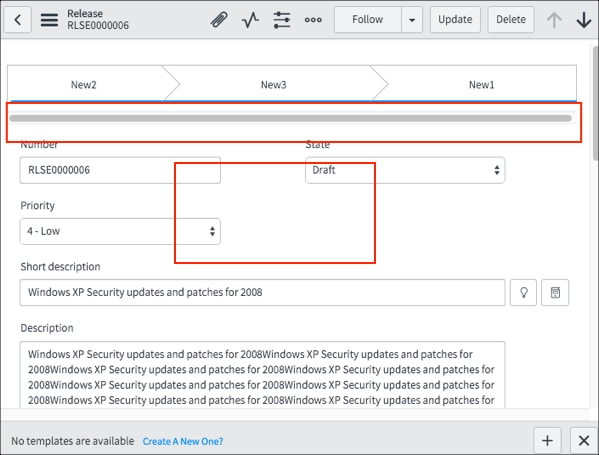
Task: Click the lightbulb suggestion icon
Action: click(x=523, y=293)
